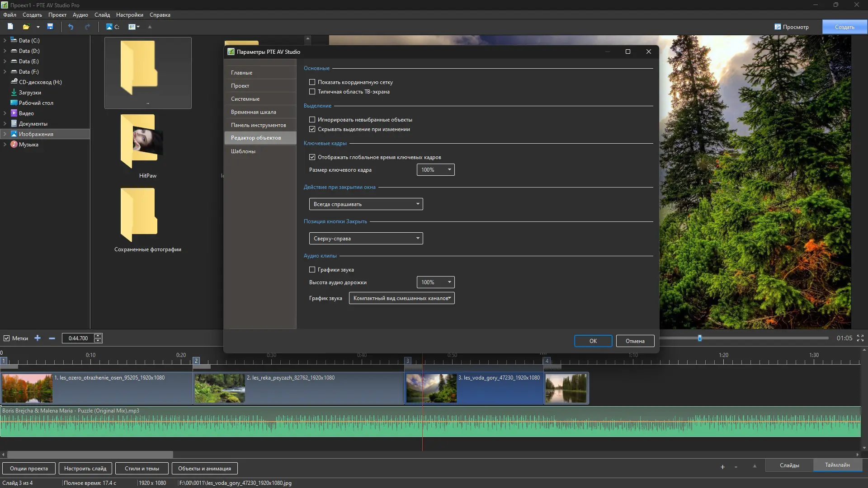
Task: Enable Показать координатную сетку checkbox
Action: click(312, 82)
